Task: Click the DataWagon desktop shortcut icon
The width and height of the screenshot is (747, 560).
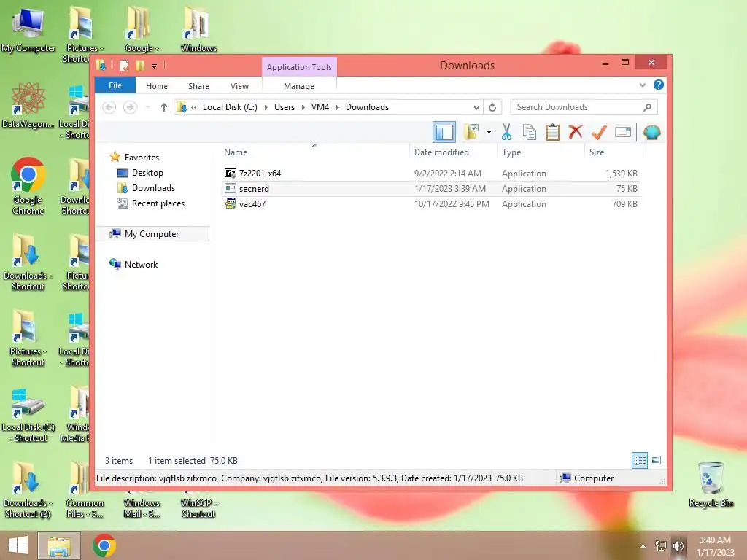Action: click(28, 105)
